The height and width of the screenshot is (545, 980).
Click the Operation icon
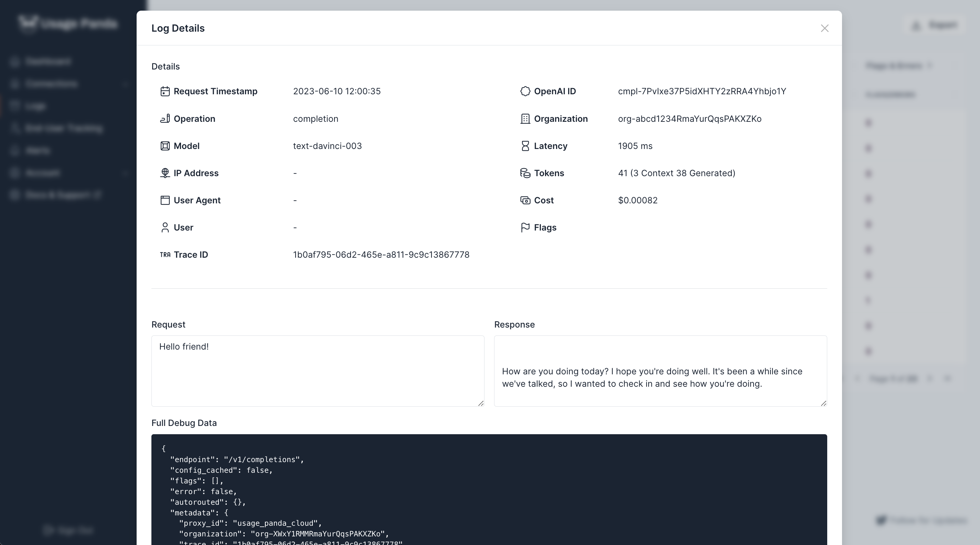coord(165,119)
